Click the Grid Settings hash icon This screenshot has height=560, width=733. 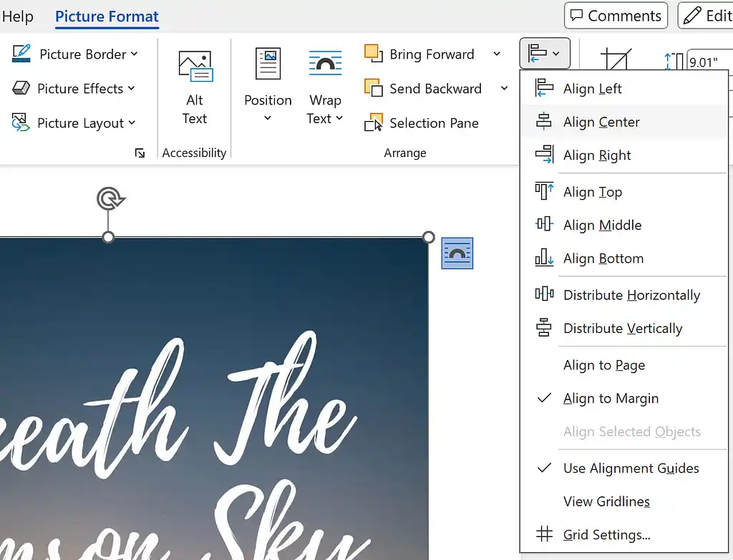tap(544, 534)
